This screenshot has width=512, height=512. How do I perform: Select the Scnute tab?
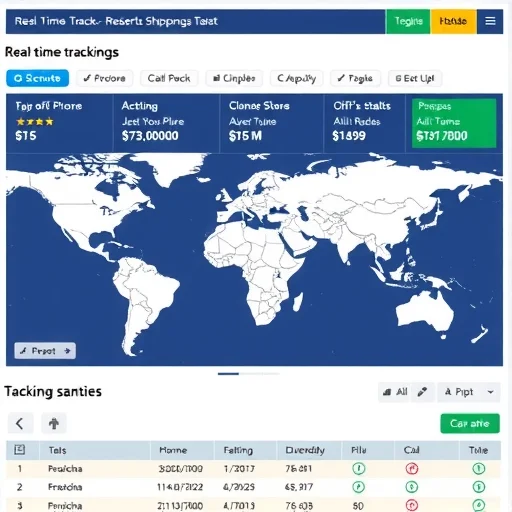[38, 78]
